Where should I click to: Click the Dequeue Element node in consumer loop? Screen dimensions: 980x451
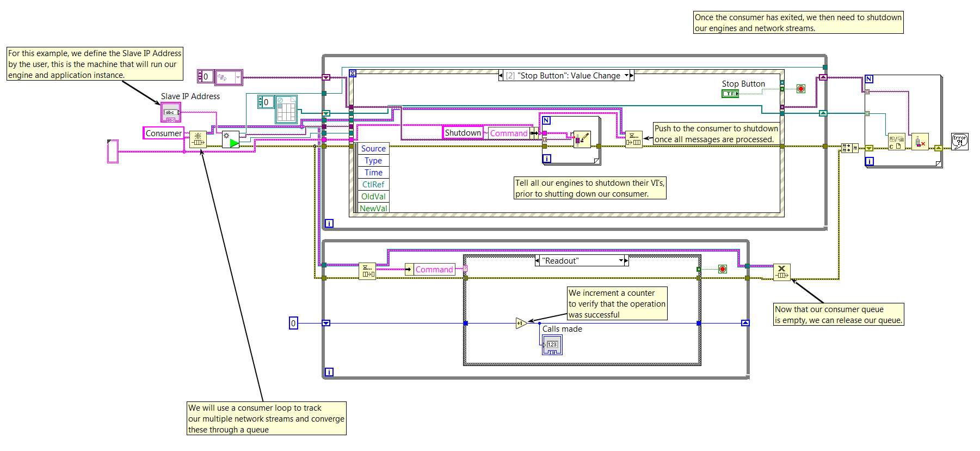[x=367, y=271]
